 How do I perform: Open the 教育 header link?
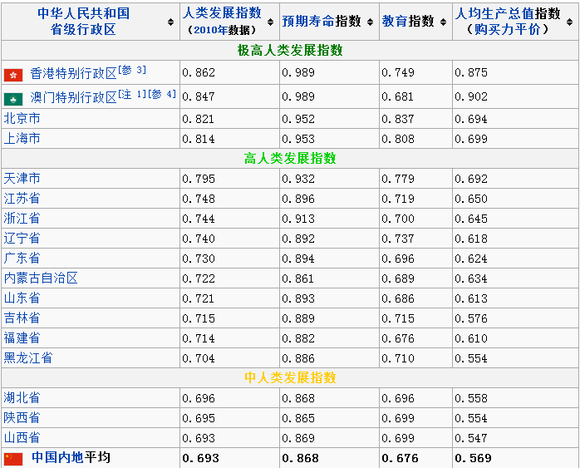395,21
